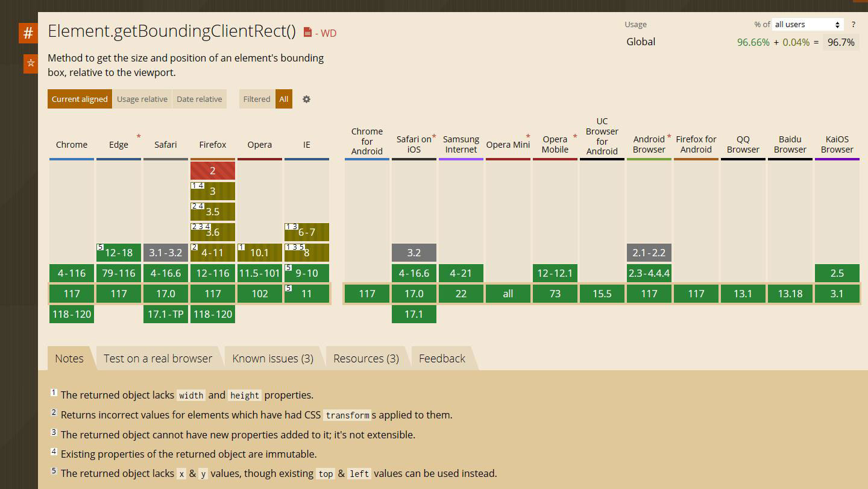Click the WD specification document icon
Image resolution: width=868 pixels, height=489 pixels.
(x=308, y=33)
